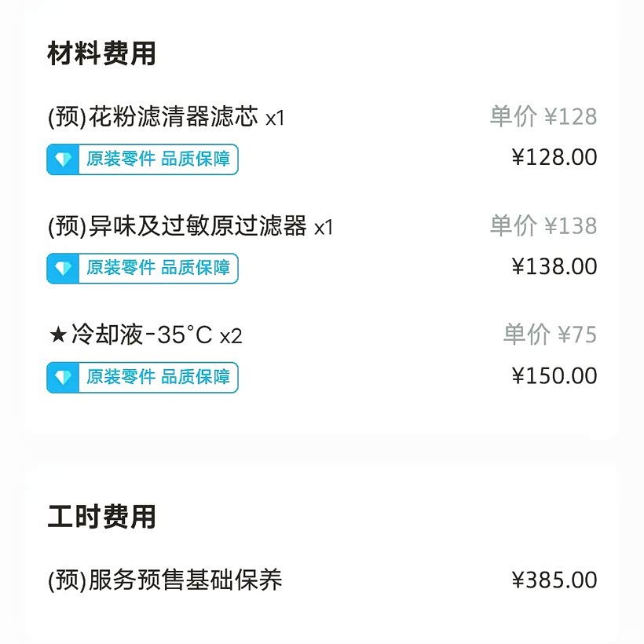This screenshot has width=644, height=644.
Task: Click the star icon before 冷却液
Action: click(x=57, y=336)
